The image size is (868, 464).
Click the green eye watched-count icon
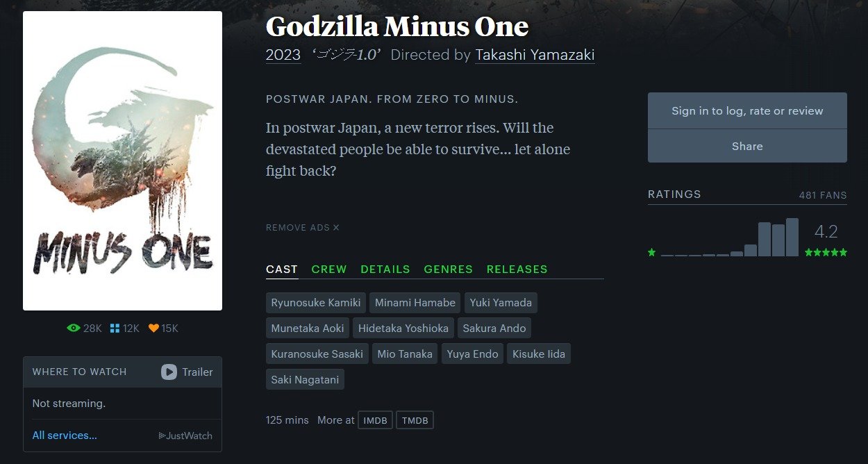click(x=74, y=328)
